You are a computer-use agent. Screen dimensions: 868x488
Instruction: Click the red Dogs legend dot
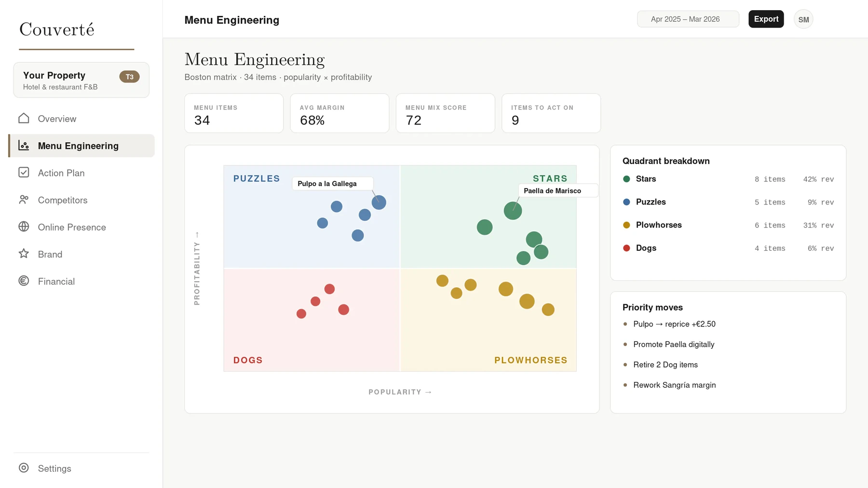click(626, 248)
